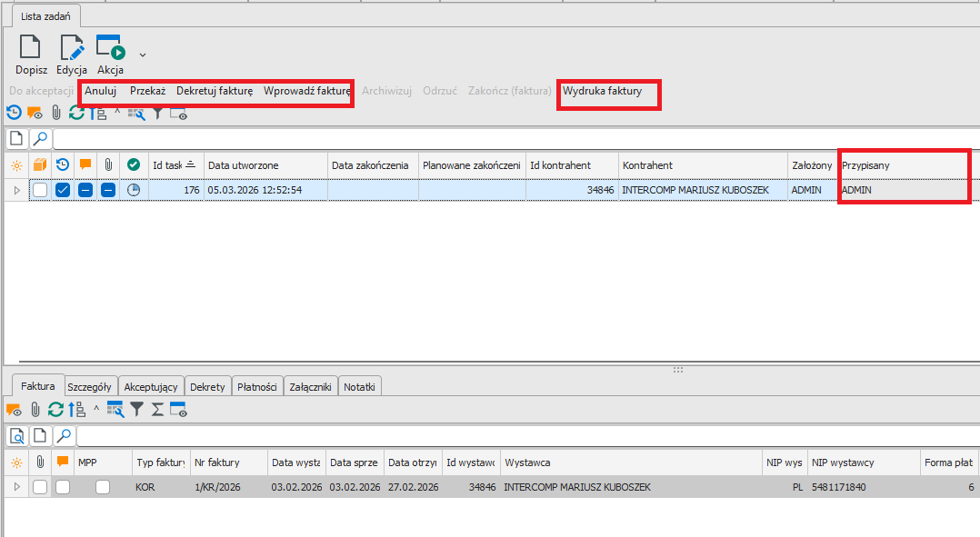Tick the MPP checkbox for invoice 1/KR/2026

pos(103,487)
